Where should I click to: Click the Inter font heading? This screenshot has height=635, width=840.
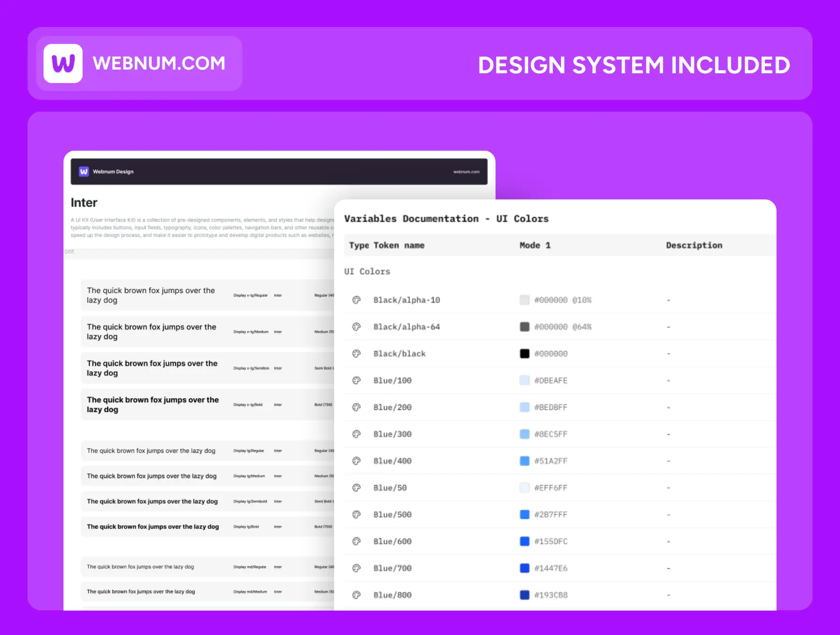pyautogui.click(x=84, y=203)
